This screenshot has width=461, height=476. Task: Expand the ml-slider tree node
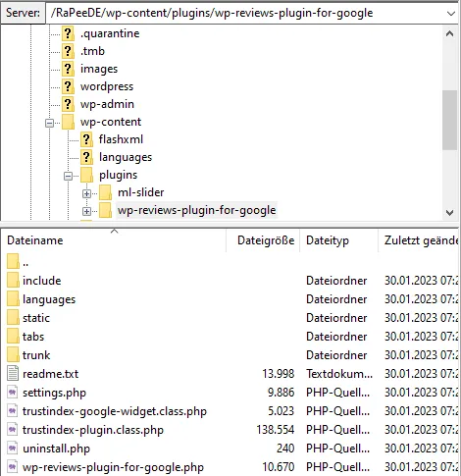point(86,193)
